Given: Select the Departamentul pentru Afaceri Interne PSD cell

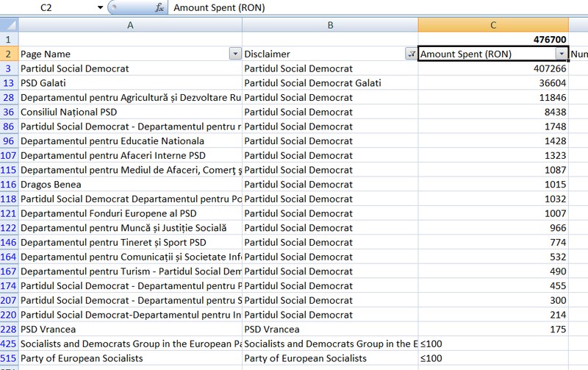Looking at the screenshot, I should pyautogui.click(x=130, y=156).
